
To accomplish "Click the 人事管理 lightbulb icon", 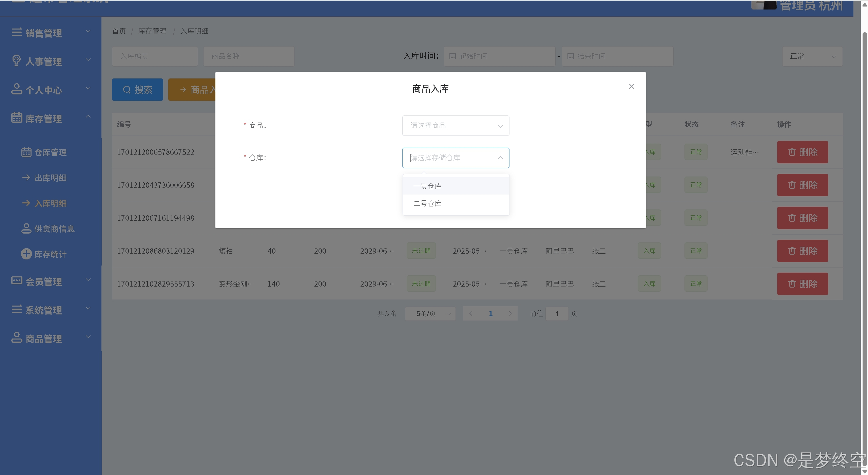I will coord(16,60).
